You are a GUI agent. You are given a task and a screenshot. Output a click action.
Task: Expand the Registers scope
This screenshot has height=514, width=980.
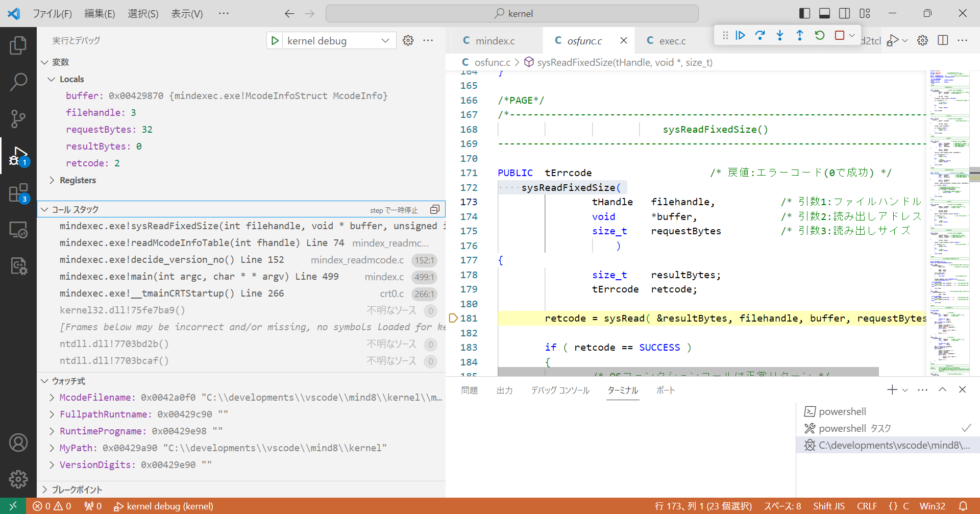(x=52, y=180)
